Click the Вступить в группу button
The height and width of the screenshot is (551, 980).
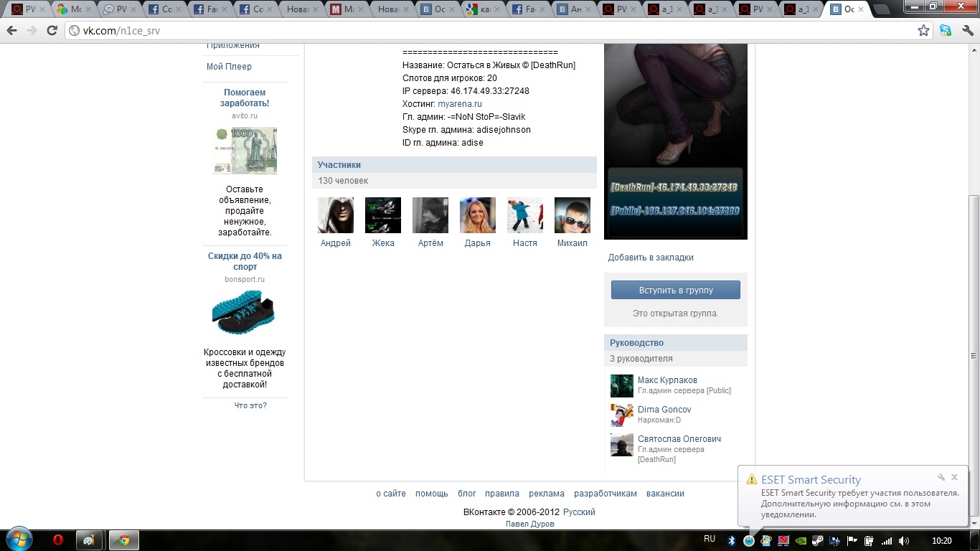675,291
